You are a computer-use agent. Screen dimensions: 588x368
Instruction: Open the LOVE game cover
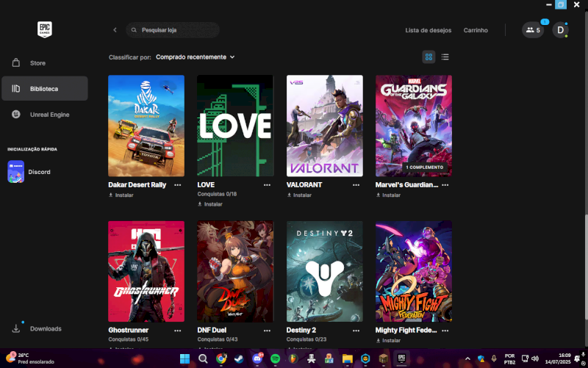pyautogui.click(x=235, y=126)
